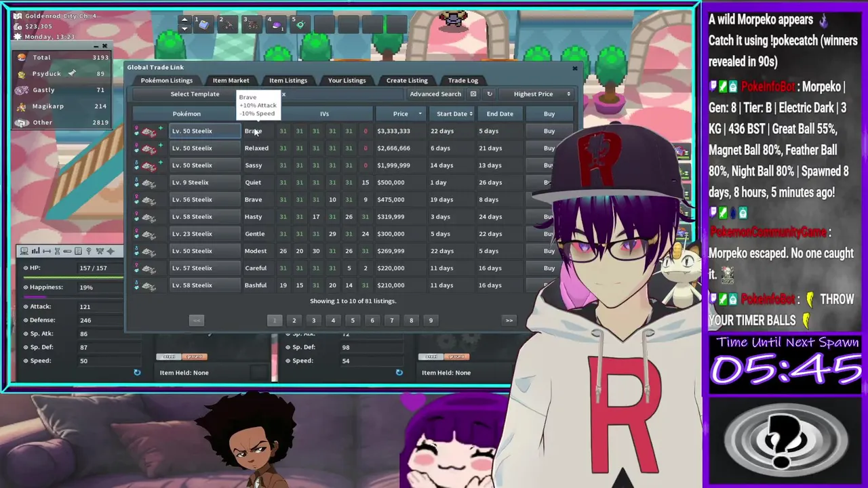
Task: Open the Lv. 23 Steelix listing
Action: click(205, 234)
